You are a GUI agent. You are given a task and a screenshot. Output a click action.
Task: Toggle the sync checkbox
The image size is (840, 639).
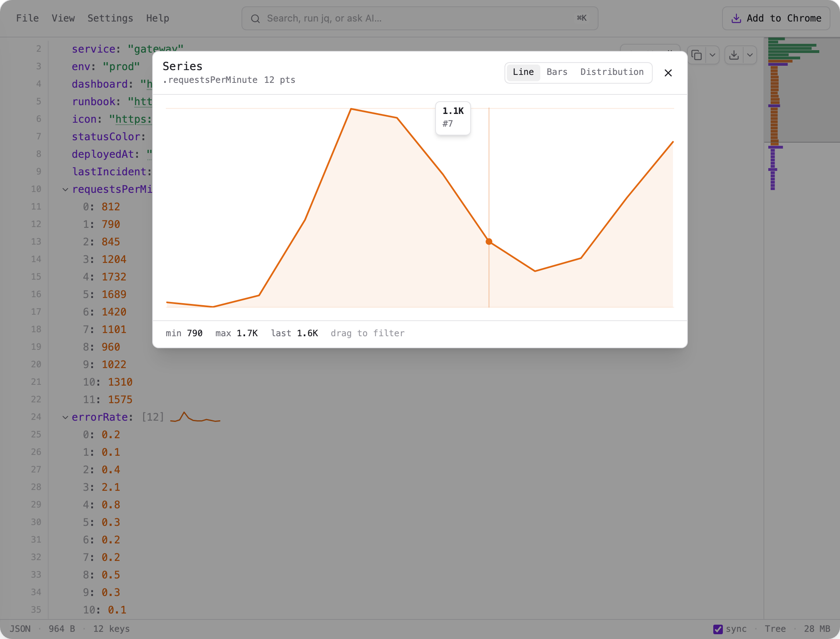(x=718, y=629)
